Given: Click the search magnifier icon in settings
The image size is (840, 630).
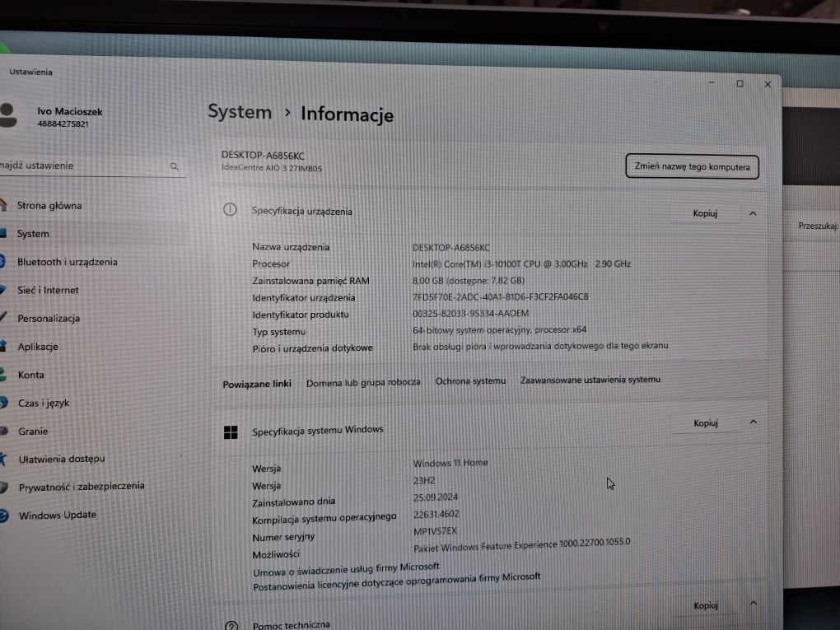Looking at the screenshot, I should [174, 166].
